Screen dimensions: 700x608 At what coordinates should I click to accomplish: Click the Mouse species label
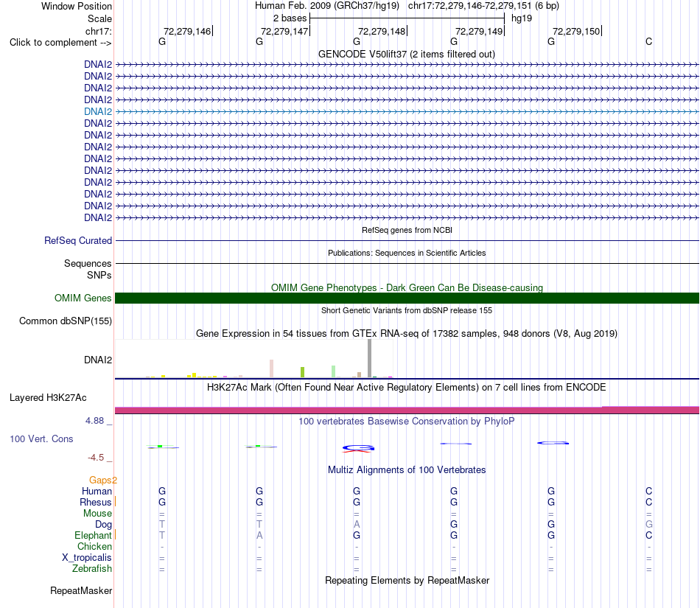[97, 514]
